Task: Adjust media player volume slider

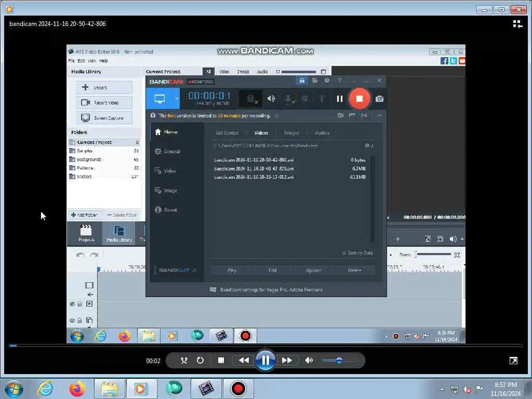Action: (x=339, y=361)
